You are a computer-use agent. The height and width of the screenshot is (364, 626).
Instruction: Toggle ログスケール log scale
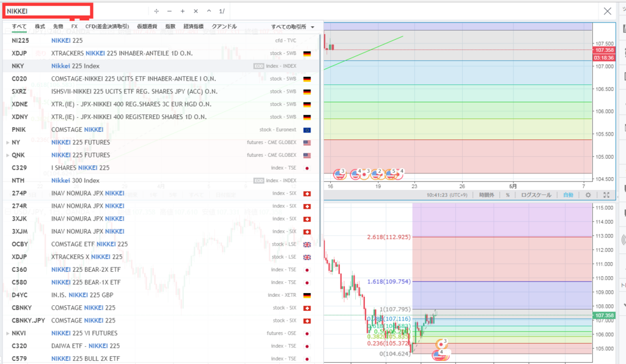536,195
